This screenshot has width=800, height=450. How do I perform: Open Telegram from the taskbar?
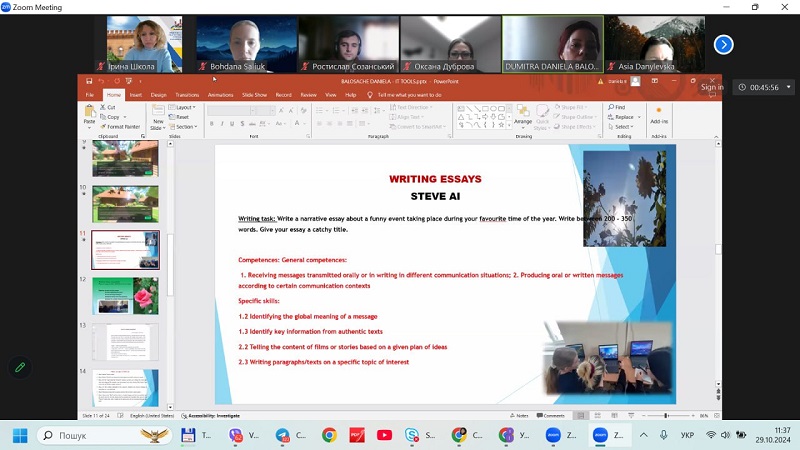click(x=283, y=435)
